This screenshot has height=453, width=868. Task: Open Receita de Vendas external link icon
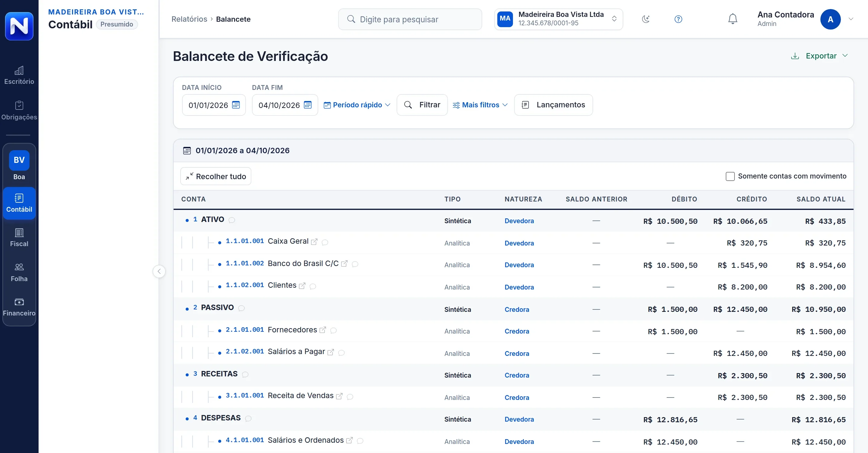339,396
